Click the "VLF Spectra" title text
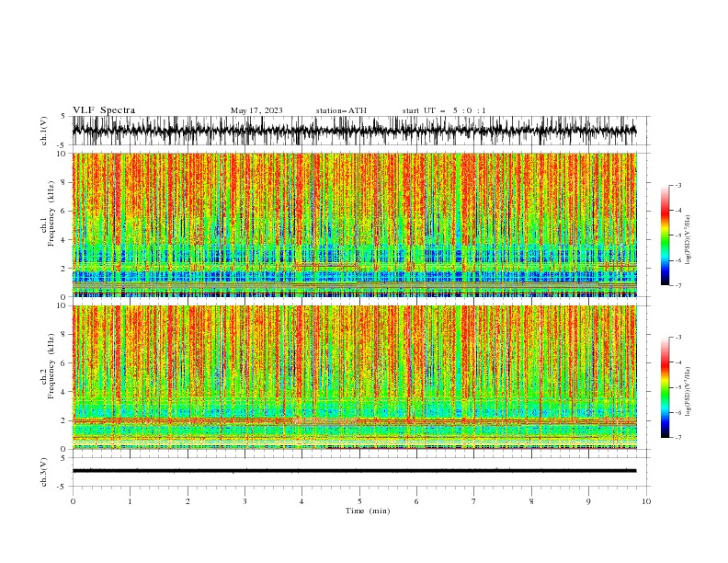This screenshot has width=728, height=563. [104, 110]
